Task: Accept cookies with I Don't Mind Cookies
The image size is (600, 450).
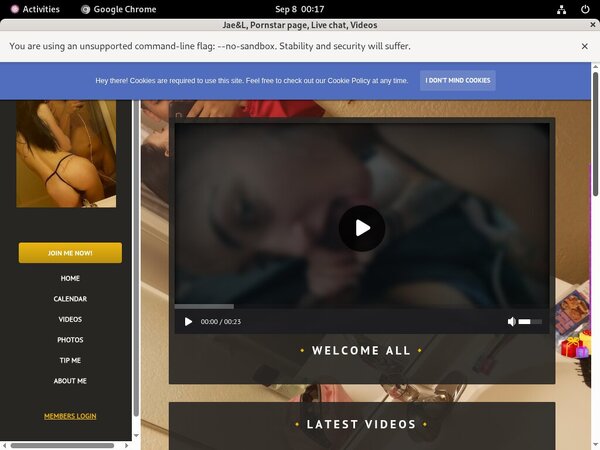Action: point(457,80)
